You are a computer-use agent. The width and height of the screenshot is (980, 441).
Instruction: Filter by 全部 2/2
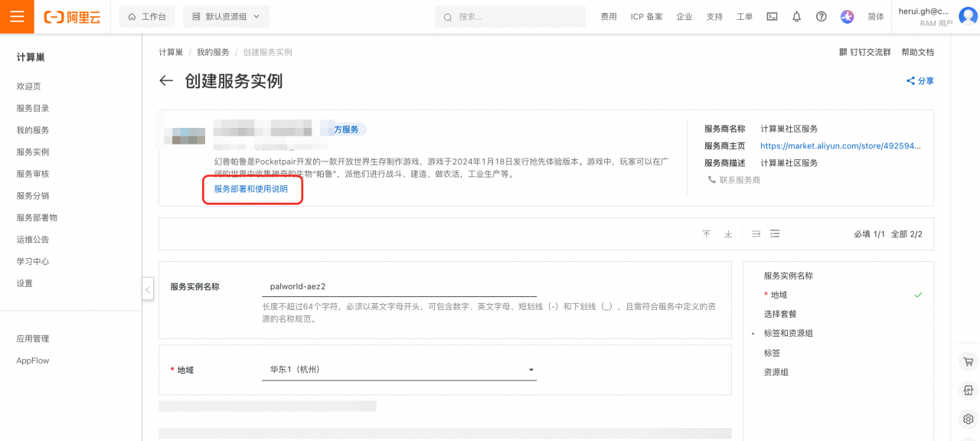906,234
